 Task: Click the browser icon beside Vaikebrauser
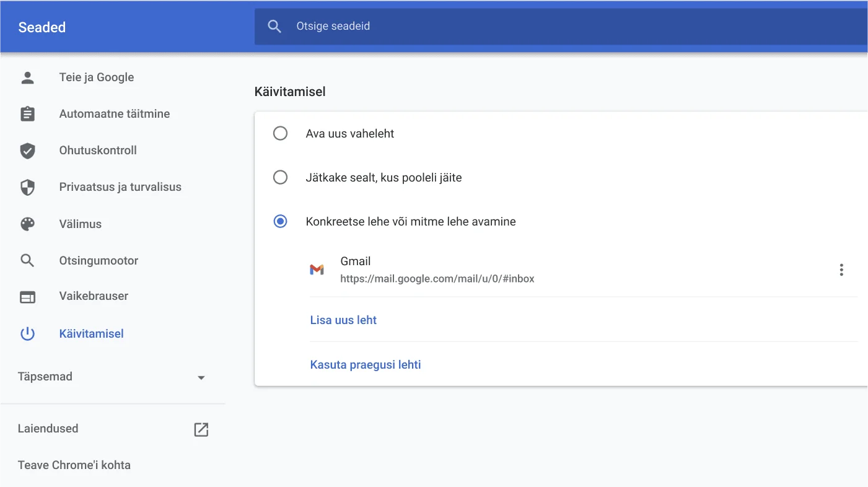[x=27, y=297]
